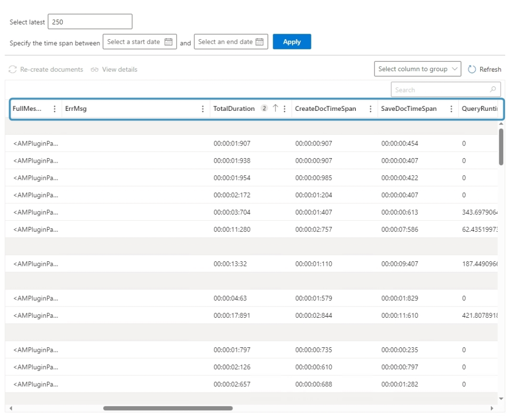Viewport: 521px width, 420px height.
Task: Click the vertical scrollbar down arrow
Action: [x=501, y=399]
